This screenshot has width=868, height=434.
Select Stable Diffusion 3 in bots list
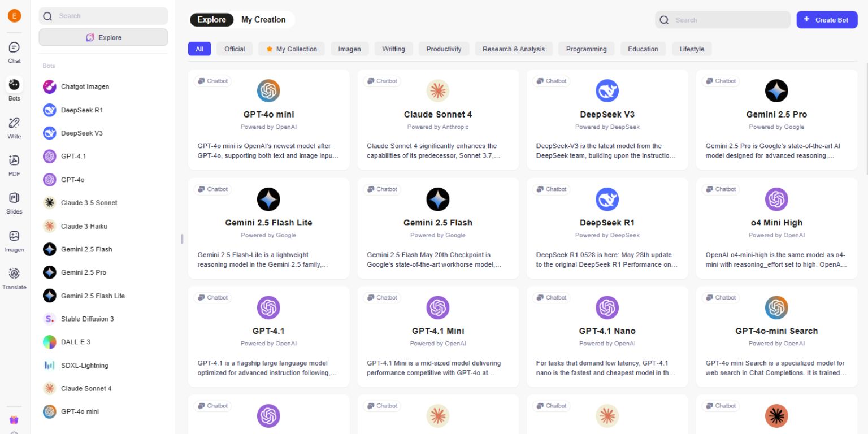(103, 319)
